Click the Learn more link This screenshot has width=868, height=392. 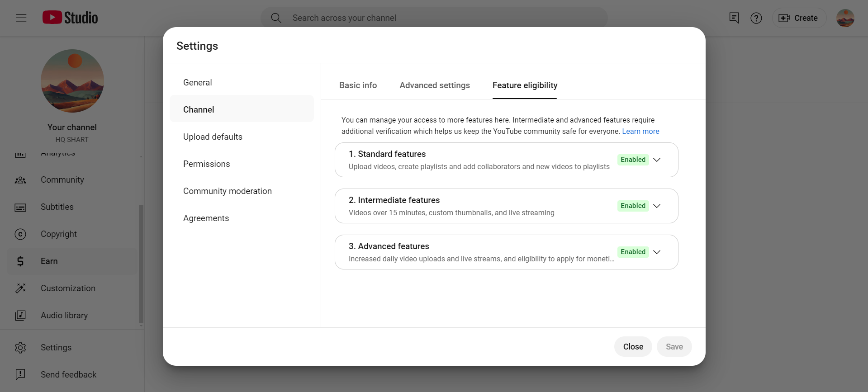point(640,132)
